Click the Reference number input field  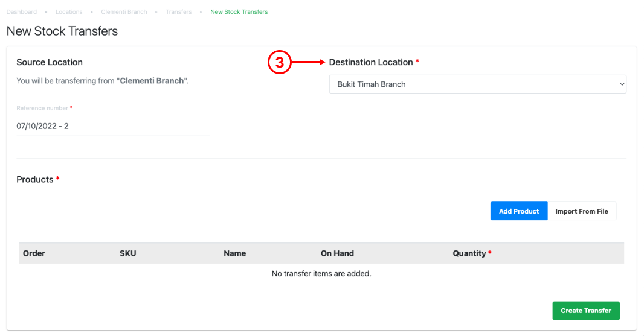click(113, 126)
